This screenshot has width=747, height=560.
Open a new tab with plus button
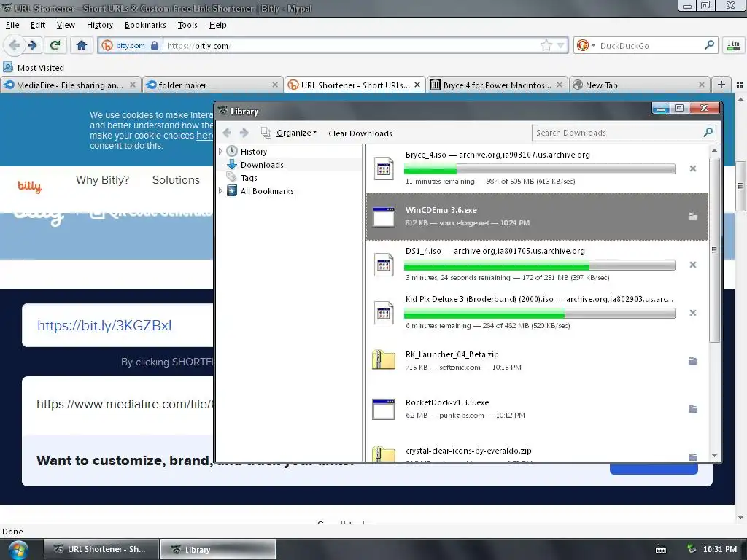click(721, 85)
